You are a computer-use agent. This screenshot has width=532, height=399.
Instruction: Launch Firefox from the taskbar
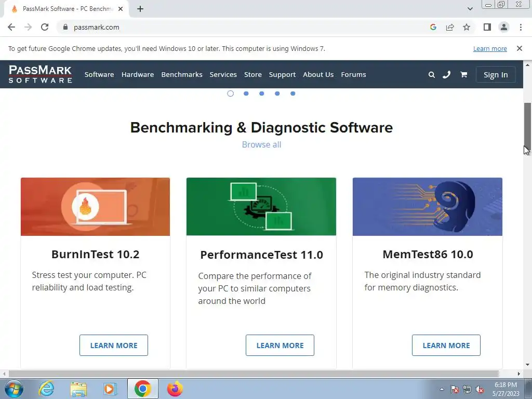(175, 389)
